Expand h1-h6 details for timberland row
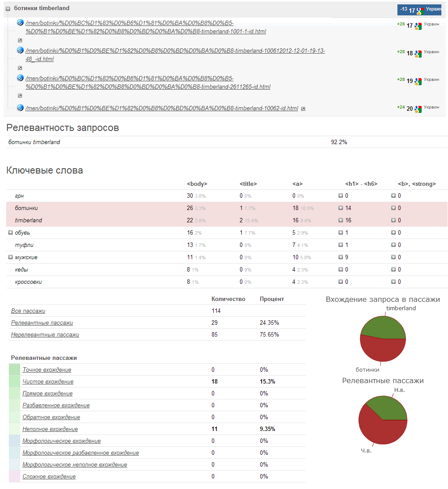This screenshot has height=489, width=448. click(341, 220)
